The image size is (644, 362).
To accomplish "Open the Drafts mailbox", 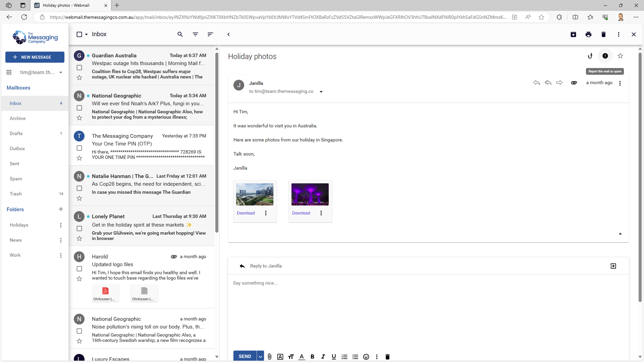I will [35, 133].
